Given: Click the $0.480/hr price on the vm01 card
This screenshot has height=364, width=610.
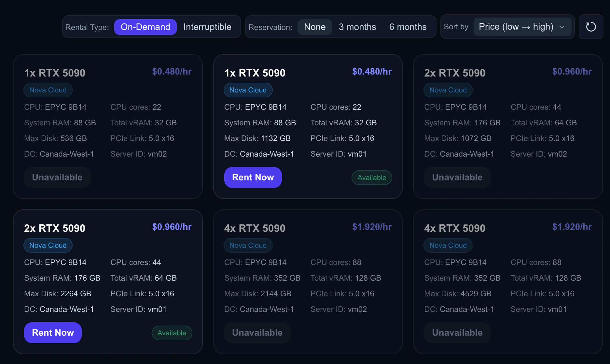Looking at the screenshot, I should (372, 71).
